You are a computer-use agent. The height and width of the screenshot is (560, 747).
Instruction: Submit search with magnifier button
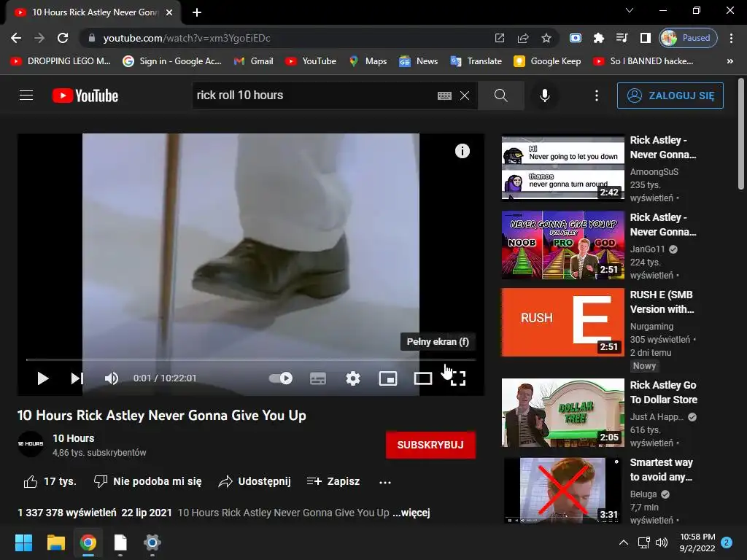[x=500, y=96]
